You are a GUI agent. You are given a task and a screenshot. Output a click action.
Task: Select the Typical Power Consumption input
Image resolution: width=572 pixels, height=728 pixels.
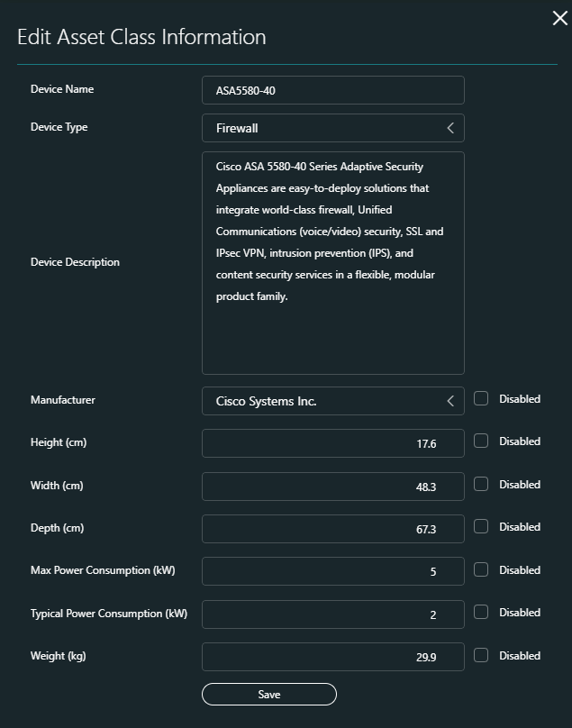[x=333, y=613]
